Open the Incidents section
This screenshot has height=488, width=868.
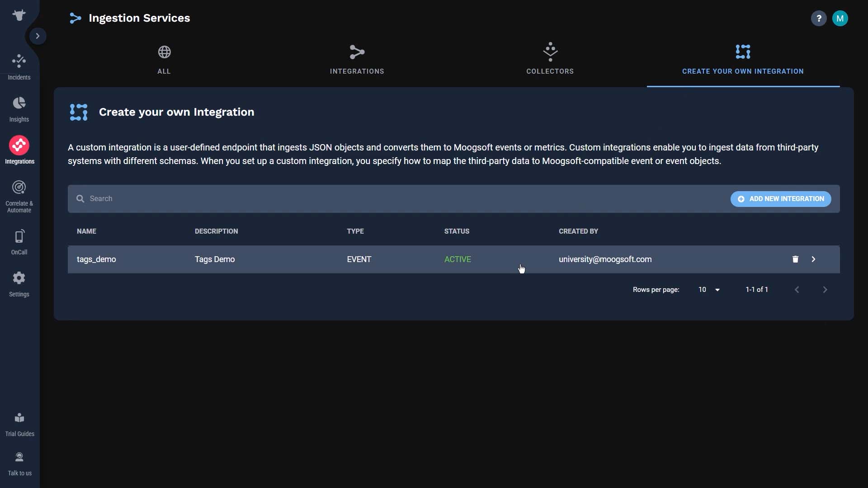[19, 67]
